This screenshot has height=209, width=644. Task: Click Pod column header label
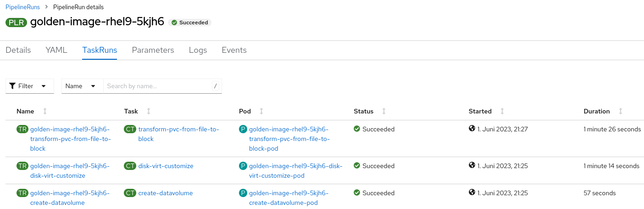[x=245, y=111]
